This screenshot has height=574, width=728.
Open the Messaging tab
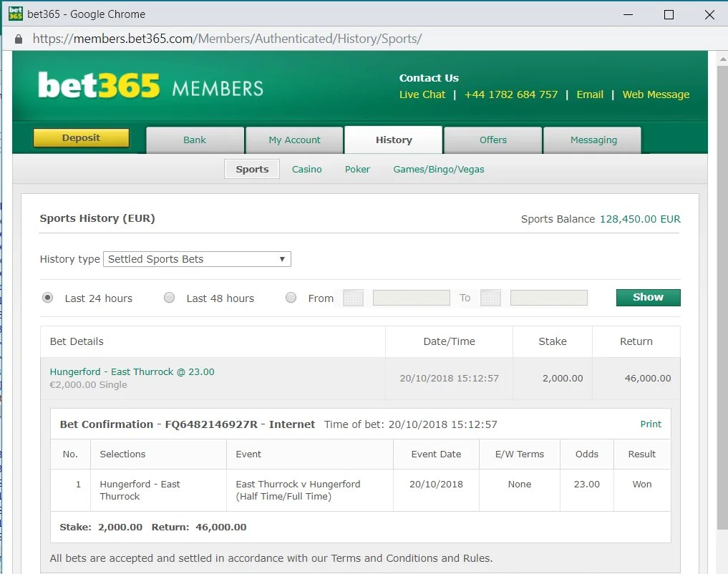[x=593, y=140]
